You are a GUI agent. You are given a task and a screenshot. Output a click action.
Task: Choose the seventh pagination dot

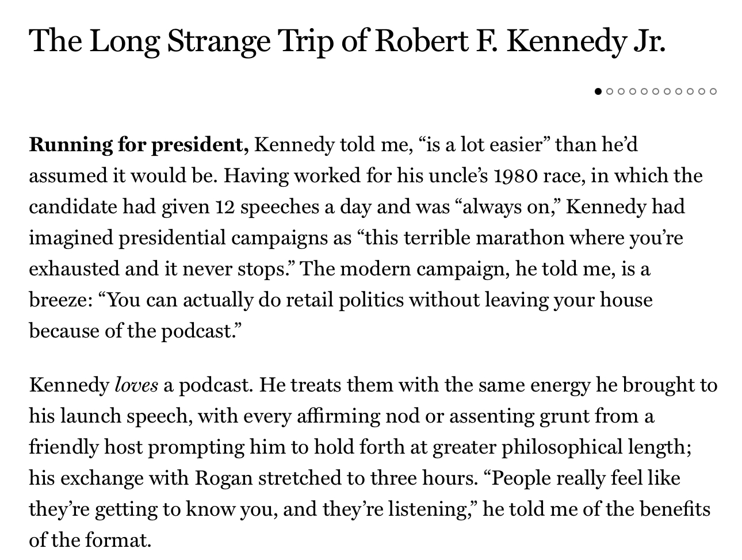(667, 91)
